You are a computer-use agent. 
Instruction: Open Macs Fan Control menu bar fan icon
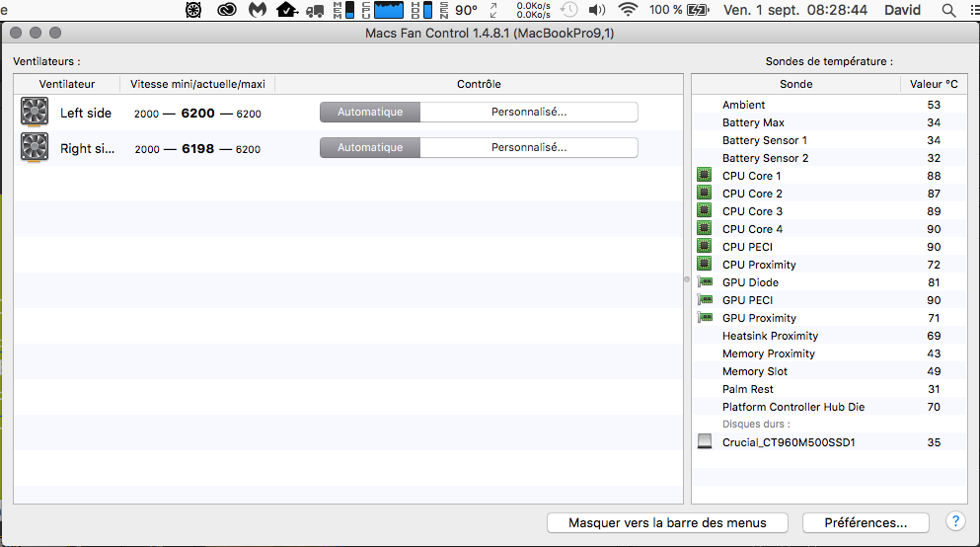point(193,10)
